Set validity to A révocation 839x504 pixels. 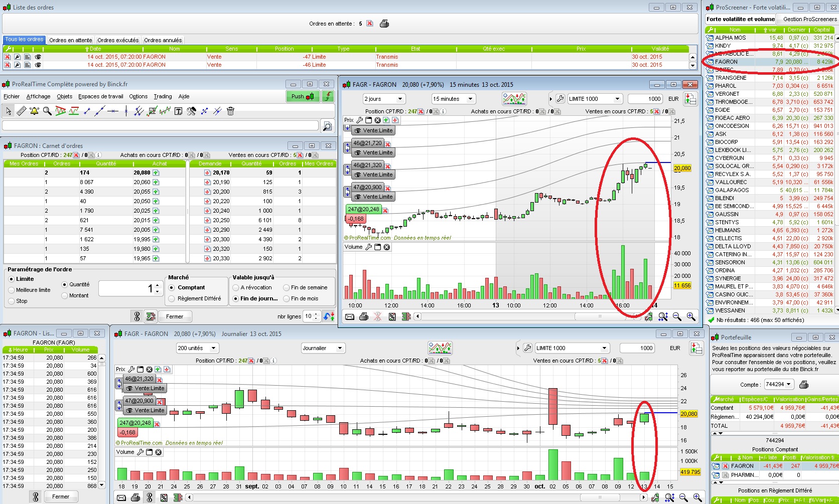pyautogui.click(x=236, y=287)
